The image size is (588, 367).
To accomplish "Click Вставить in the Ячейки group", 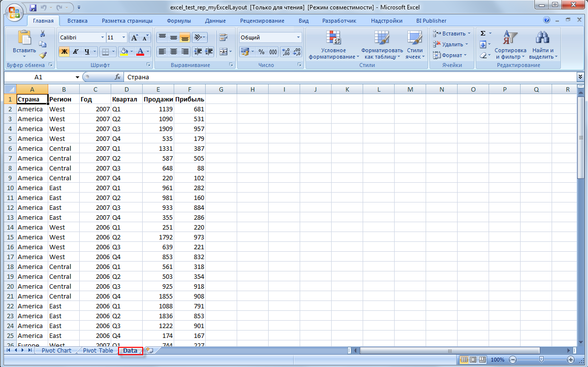I will coord(452,33).
